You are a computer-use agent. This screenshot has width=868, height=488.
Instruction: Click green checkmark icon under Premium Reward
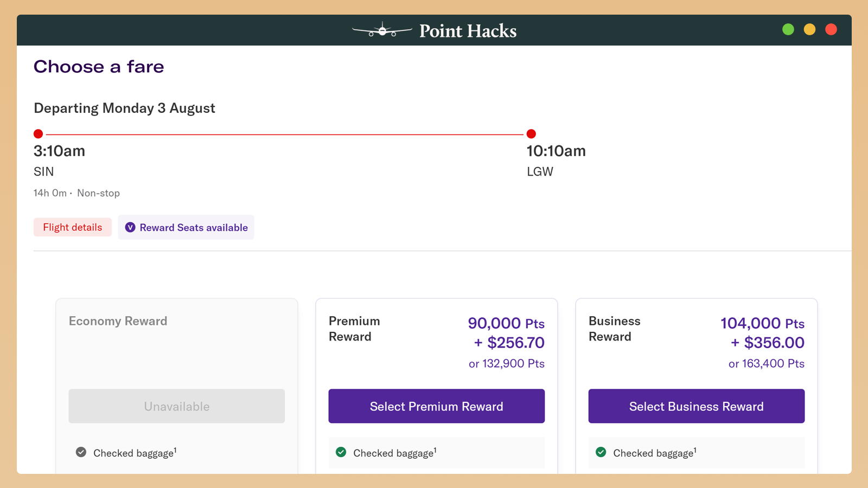coord(341,452)
